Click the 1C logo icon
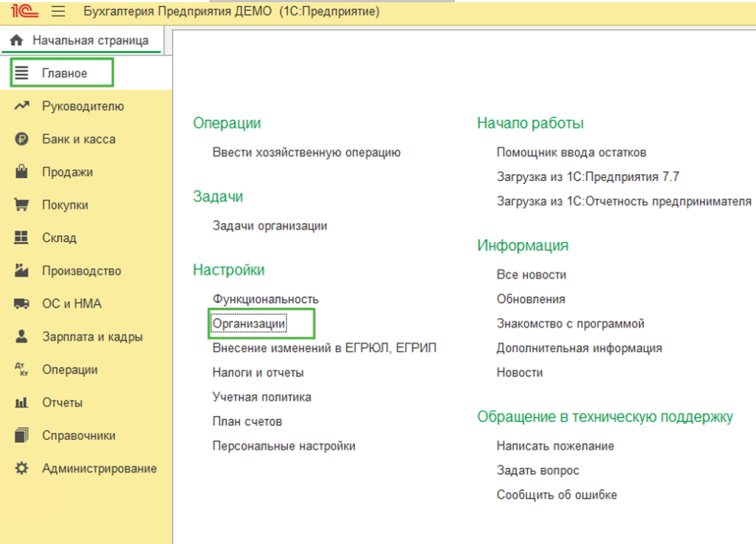 [24, 10]
